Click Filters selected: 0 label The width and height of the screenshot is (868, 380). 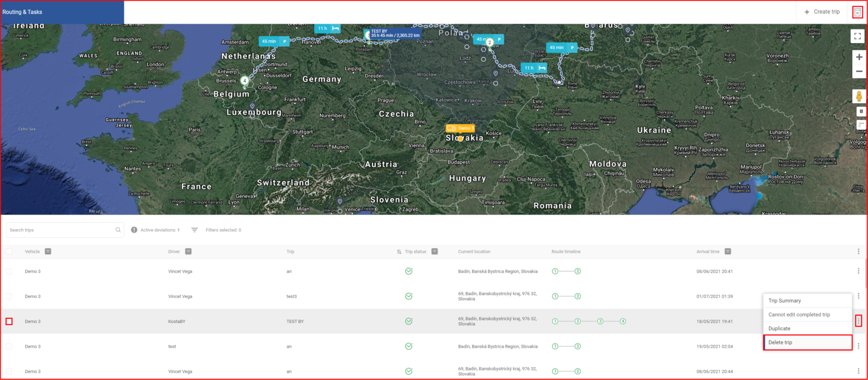223,230
